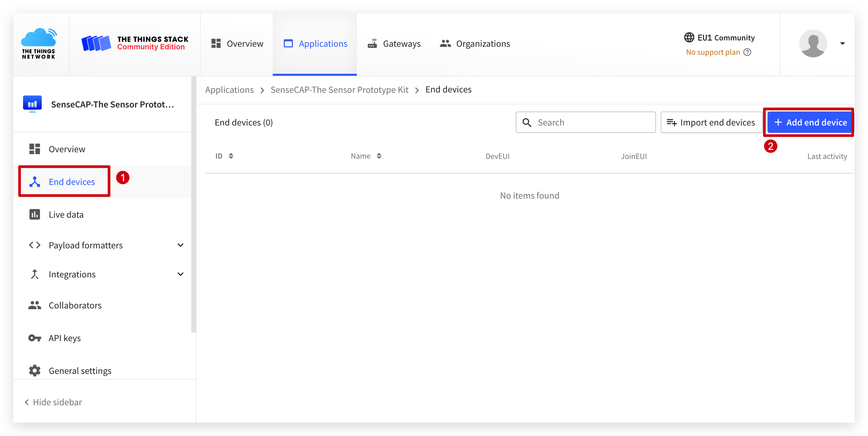The height and width of the screenshot is (436, 868).
Task: Click the user avatar picture
Action: pyautogui.click(x=813, y=43)
